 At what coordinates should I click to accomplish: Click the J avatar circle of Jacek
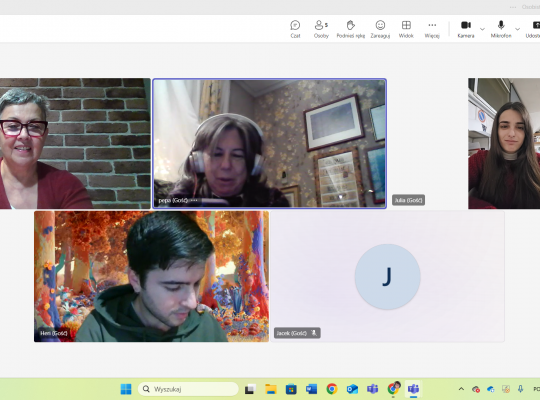(x=387, y=276)
